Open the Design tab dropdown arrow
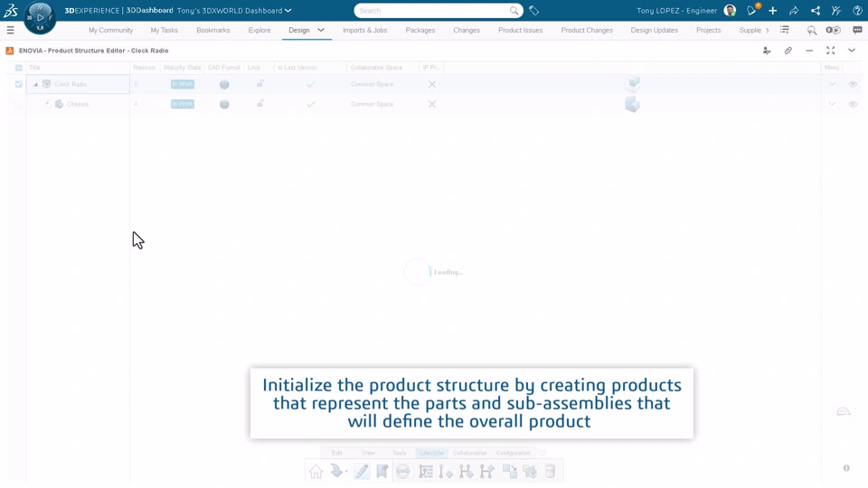This screenshot has width=868, height=488. pyautogui.click(x=321, y=30)
